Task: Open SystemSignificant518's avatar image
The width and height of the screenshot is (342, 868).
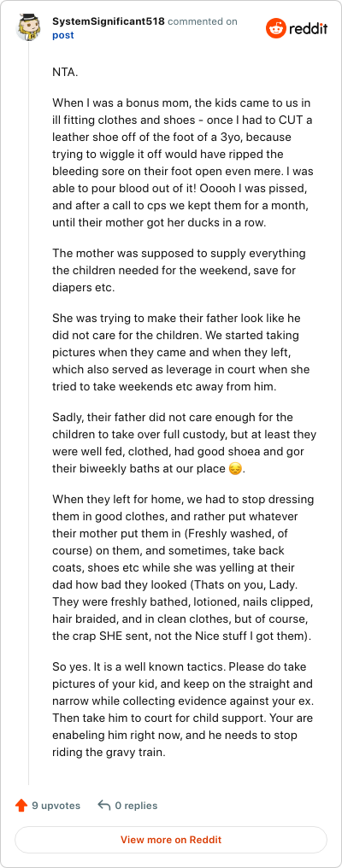Action: tap(28, 27)
